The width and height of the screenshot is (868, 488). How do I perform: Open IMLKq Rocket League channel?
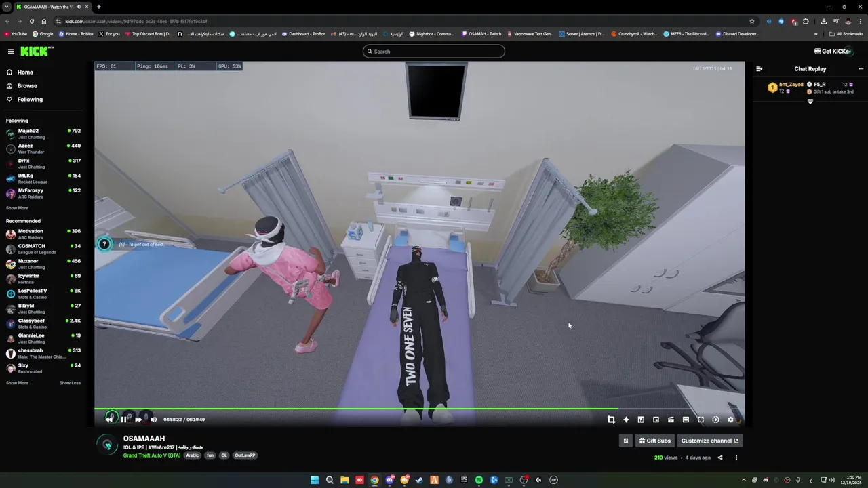[43, 178]
